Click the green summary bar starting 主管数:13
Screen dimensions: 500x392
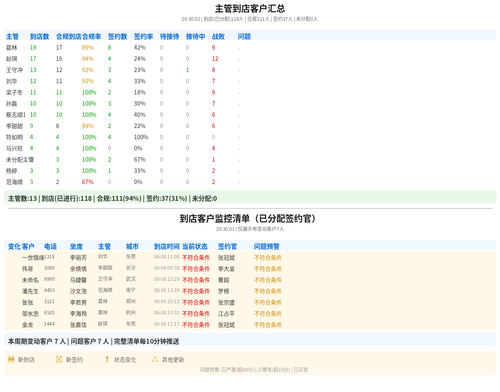[x=250, y=198]
